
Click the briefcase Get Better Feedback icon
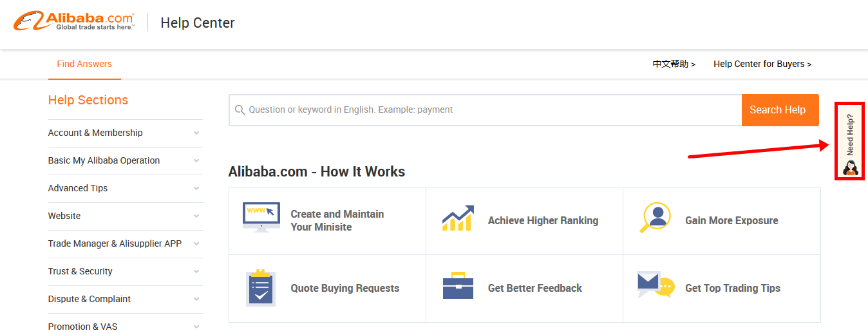click(x=458, y=285)
